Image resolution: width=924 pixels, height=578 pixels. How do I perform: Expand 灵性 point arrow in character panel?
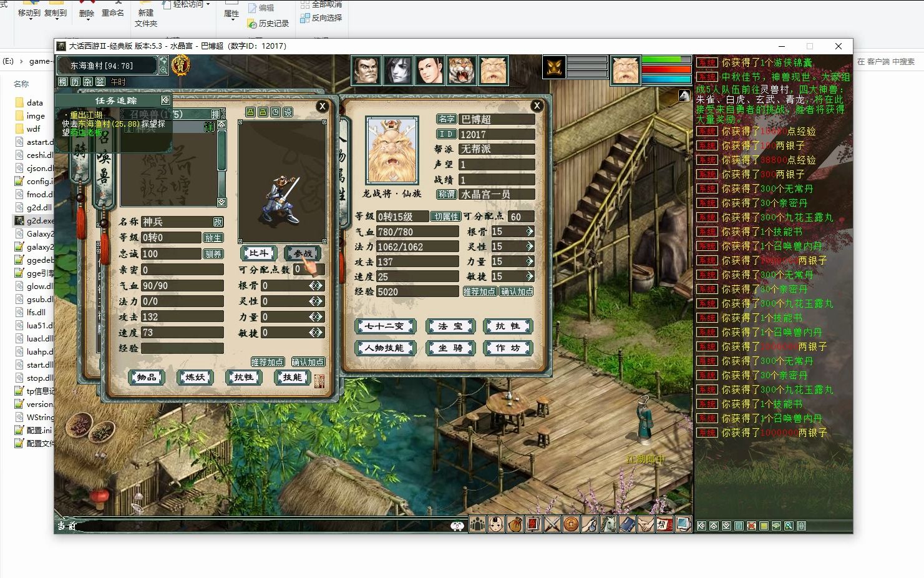530,247
